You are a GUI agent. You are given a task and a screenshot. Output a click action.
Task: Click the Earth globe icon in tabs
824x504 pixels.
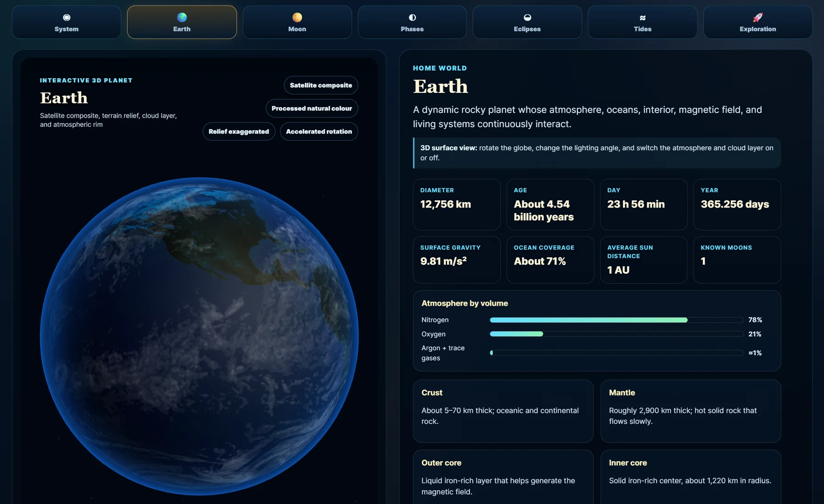coord(182,17)
